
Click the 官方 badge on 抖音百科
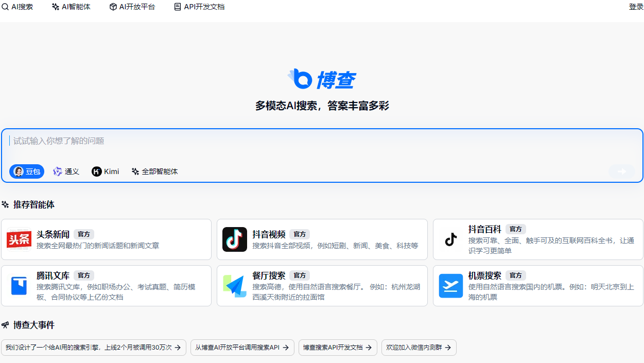515,229
